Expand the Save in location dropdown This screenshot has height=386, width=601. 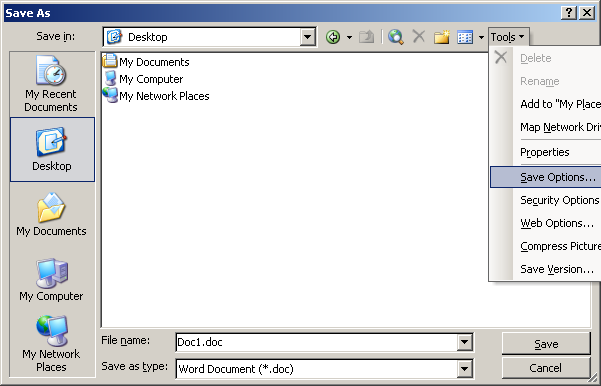[x=307, y=37]
